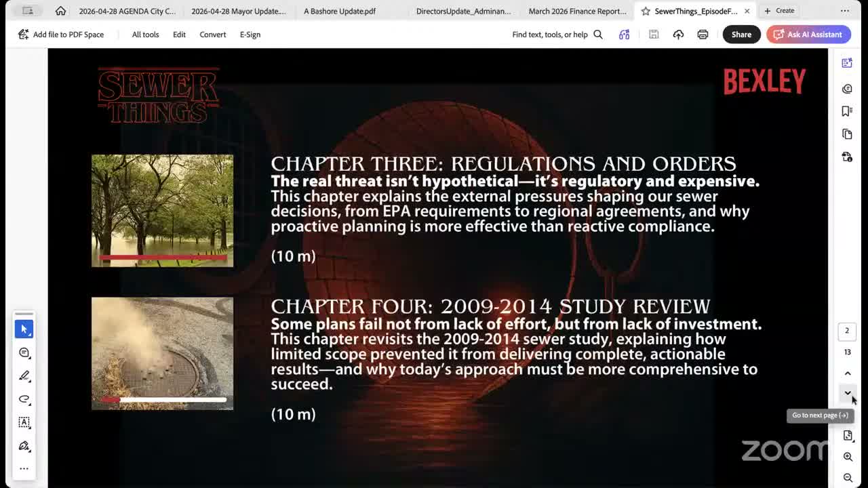The width and height of the screenshot is (868, 488).
Task: Open the AI tools icon beside search
Action: [x=624, y=35]
